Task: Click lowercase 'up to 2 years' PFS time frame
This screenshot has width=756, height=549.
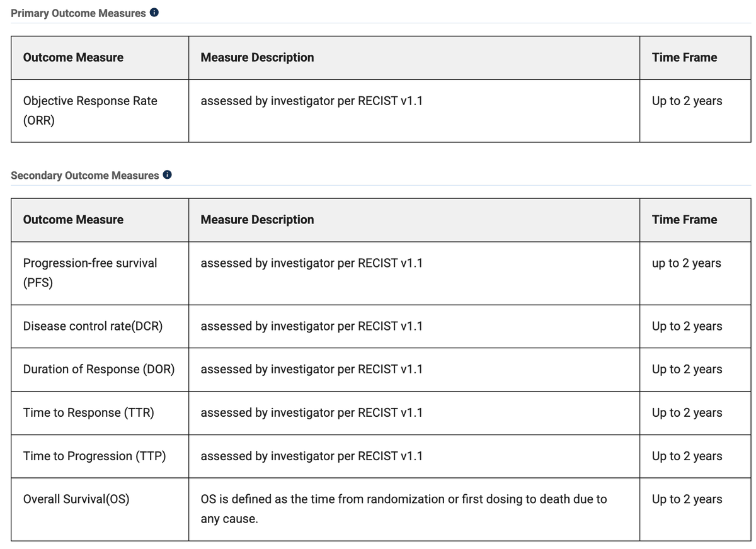Action: (x=687, y=263)
